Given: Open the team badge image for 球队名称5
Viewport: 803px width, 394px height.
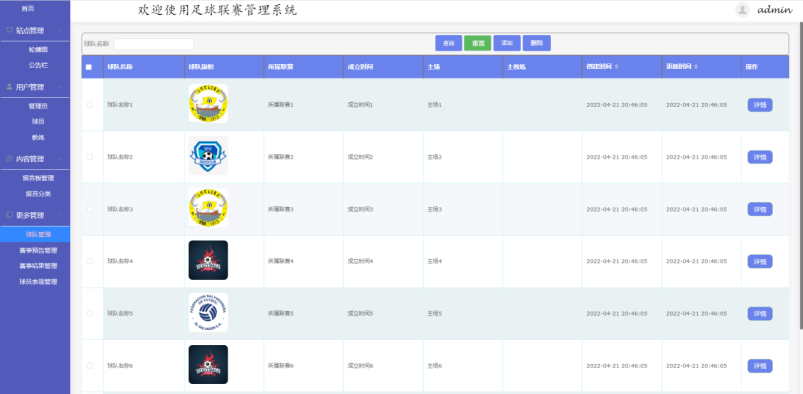Looking at the screenshot, I should (208, 313).
